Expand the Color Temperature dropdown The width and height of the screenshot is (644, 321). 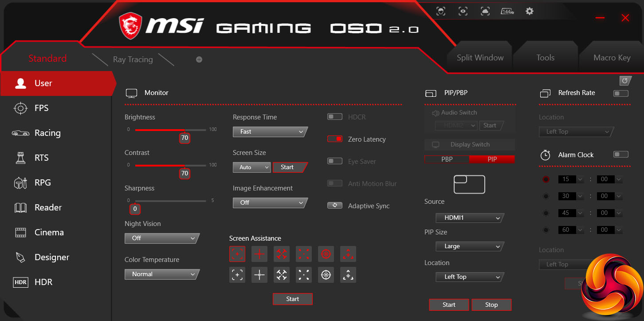(161, 274)
